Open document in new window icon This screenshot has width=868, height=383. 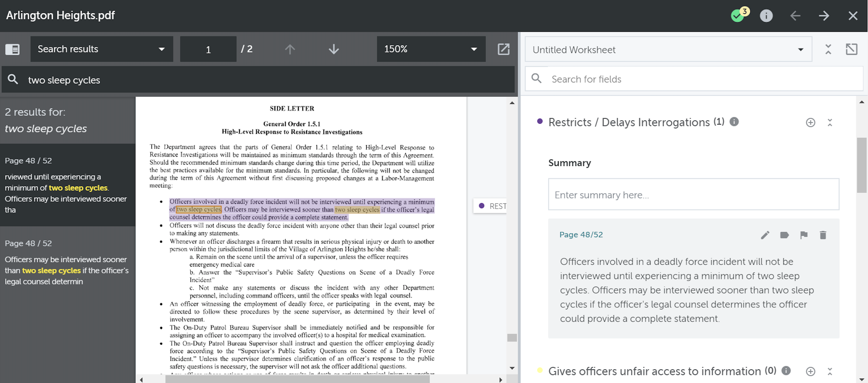tap(503, 49)
